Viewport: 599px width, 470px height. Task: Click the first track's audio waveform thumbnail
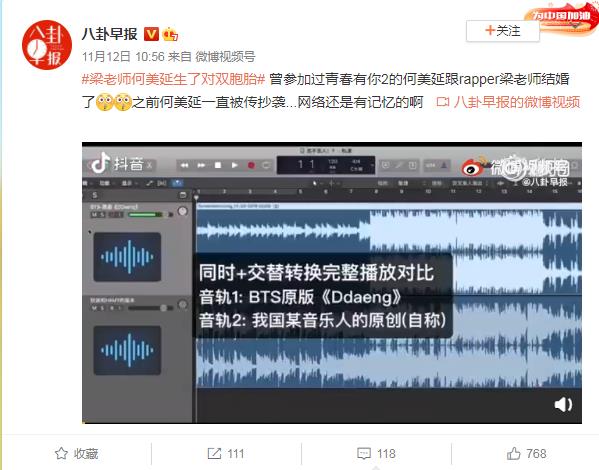(127, 257)
